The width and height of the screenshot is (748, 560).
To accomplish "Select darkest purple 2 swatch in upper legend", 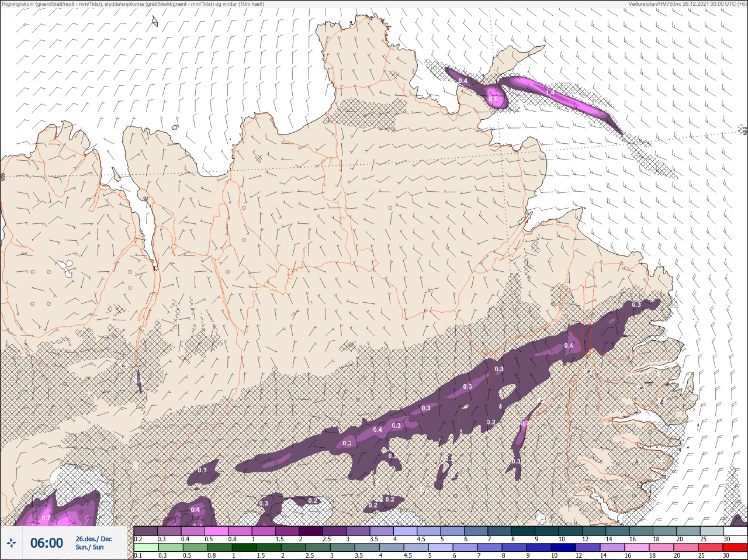I will (x=311, y=531).
